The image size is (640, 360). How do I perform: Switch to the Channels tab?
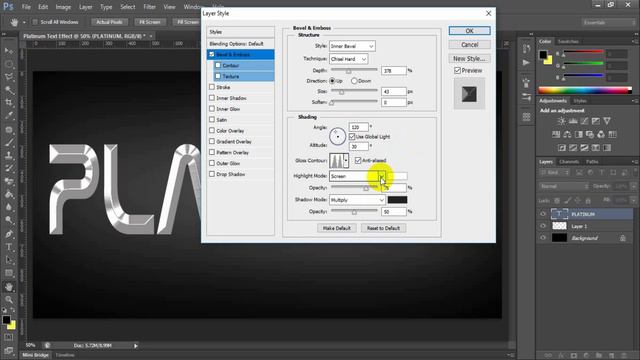[569, 162]
